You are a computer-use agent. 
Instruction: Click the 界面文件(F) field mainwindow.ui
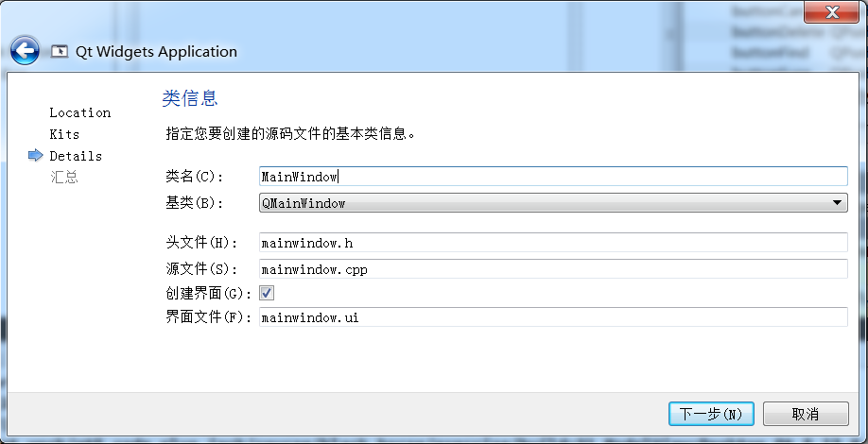(x=553, y=317)
